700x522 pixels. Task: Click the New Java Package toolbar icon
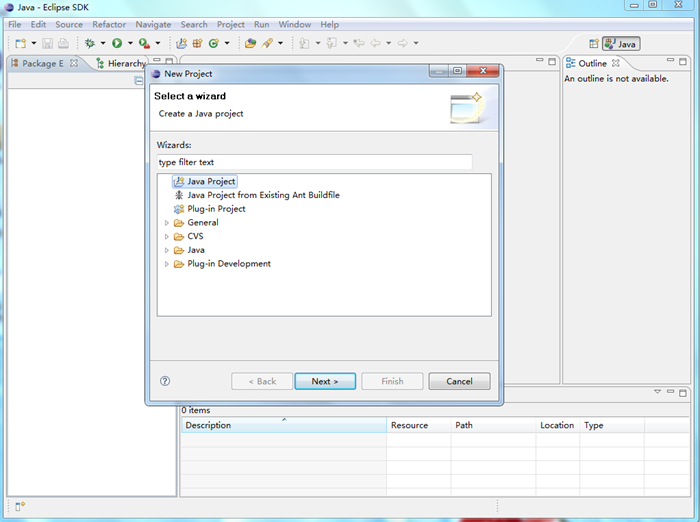(x=197, y=43)
